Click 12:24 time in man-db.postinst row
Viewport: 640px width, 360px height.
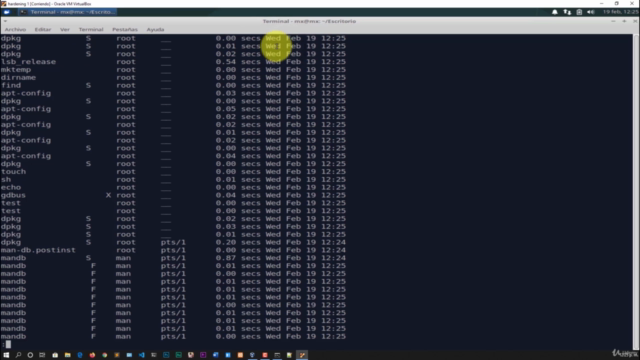point(333,250)
